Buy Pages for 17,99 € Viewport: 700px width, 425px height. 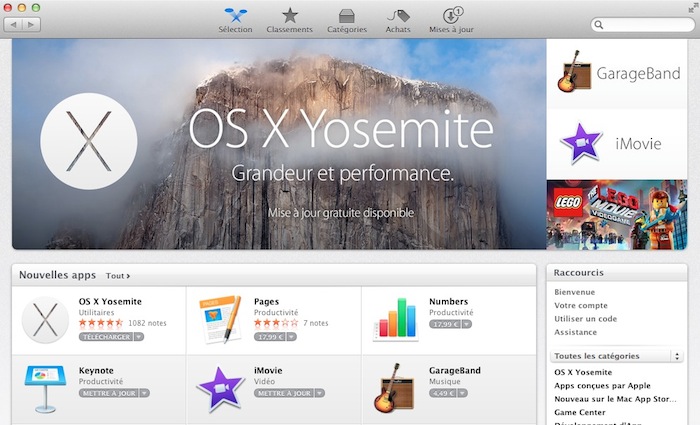[270, 337]
